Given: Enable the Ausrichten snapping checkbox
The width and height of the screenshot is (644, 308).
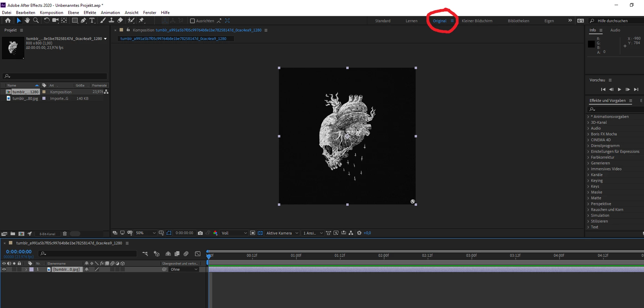Looking at the screenshot, I should [x=192, y=21].
